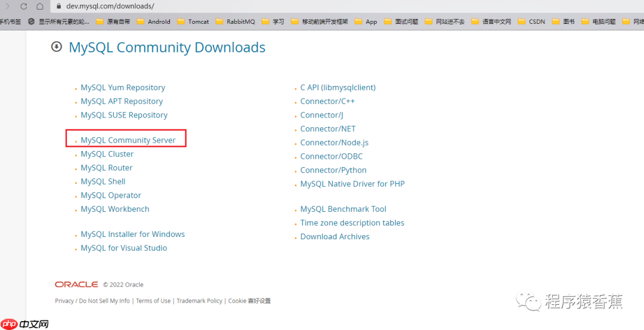Image resolution: width=644 pixels, height=330 pixels.
Task: Open the 电脑问题 bookmarks folder
Action: (599, 21)
